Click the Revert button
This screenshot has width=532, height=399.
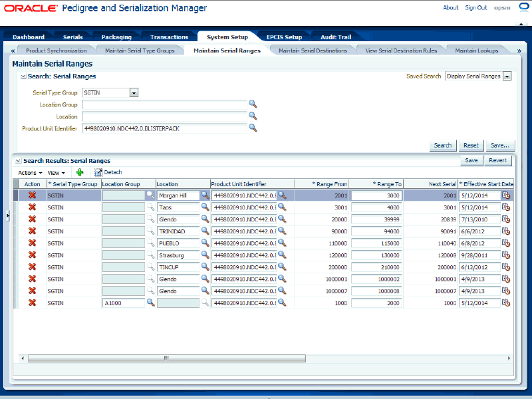(x=497, y=160)
